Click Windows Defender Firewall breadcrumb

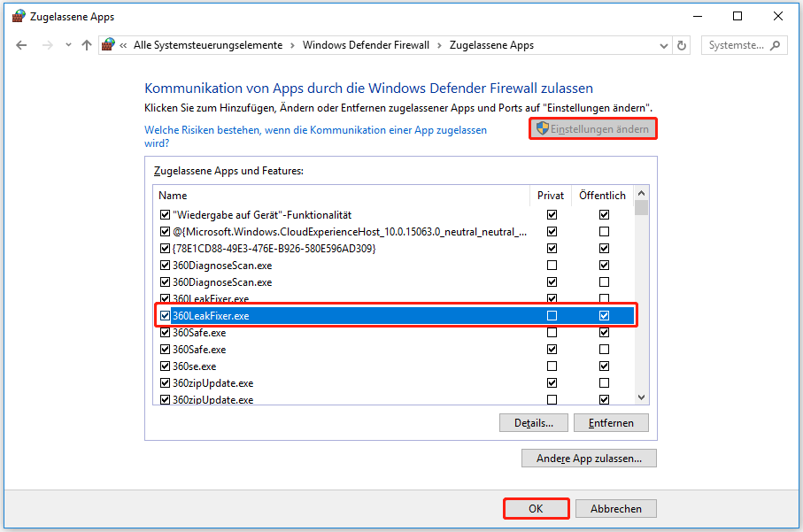366,45
